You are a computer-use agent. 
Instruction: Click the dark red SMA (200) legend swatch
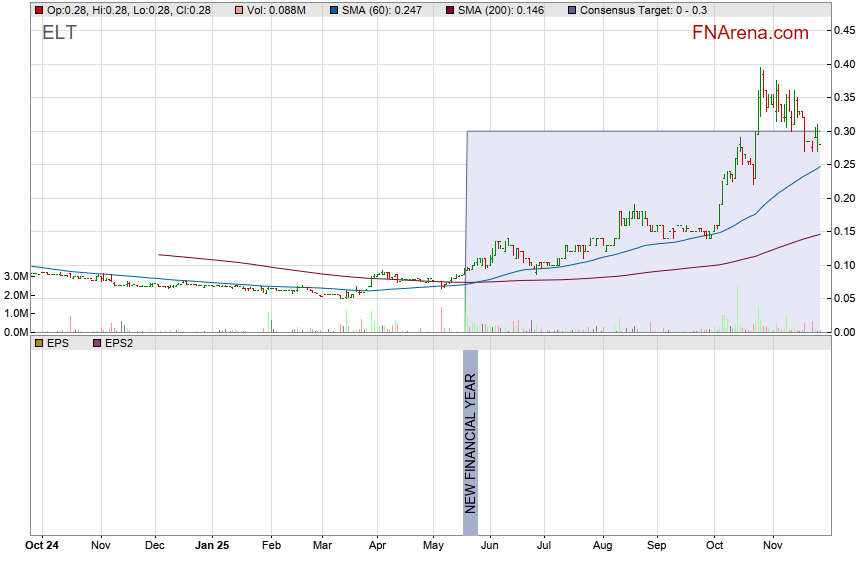(450, 10)
